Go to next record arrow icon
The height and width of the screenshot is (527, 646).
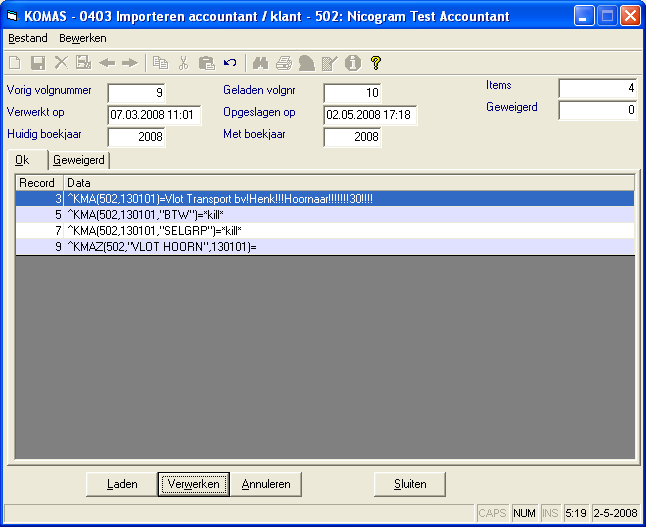[130, 63]
